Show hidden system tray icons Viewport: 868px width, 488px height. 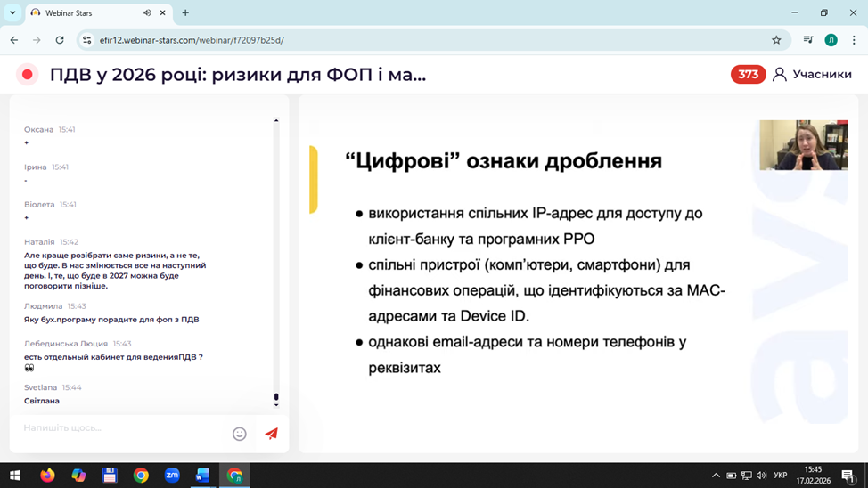[716, 476]
